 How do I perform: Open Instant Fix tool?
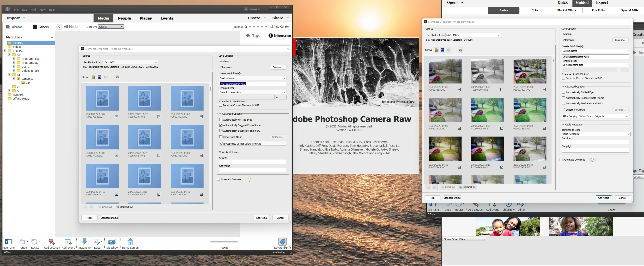coord(84,242)
